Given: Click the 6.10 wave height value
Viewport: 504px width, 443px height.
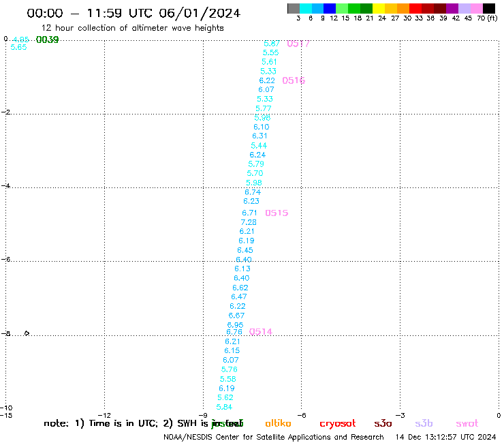Looking at the screenshot, I should click(262, 127).
